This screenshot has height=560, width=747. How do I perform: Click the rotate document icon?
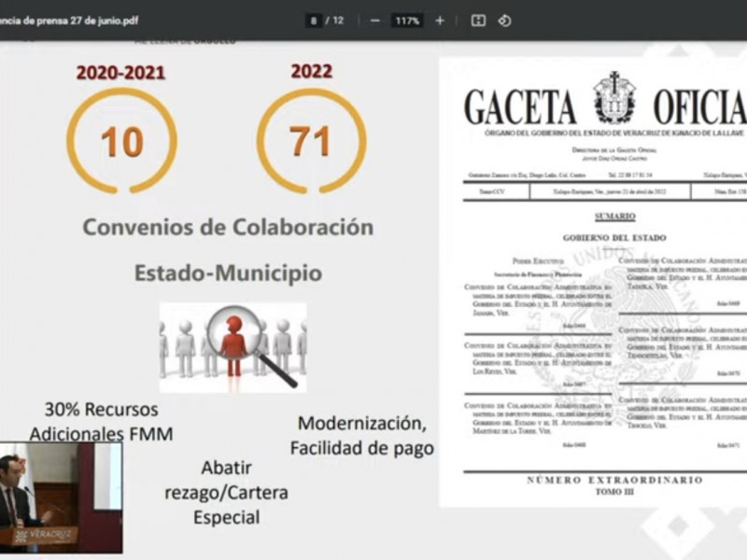click(x=504, y=21)
